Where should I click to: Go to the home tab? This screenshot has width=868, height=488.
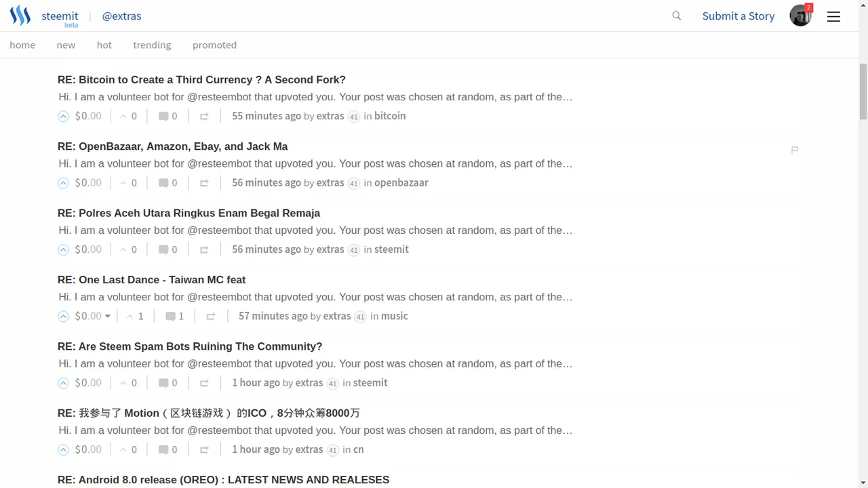(22, 45)
